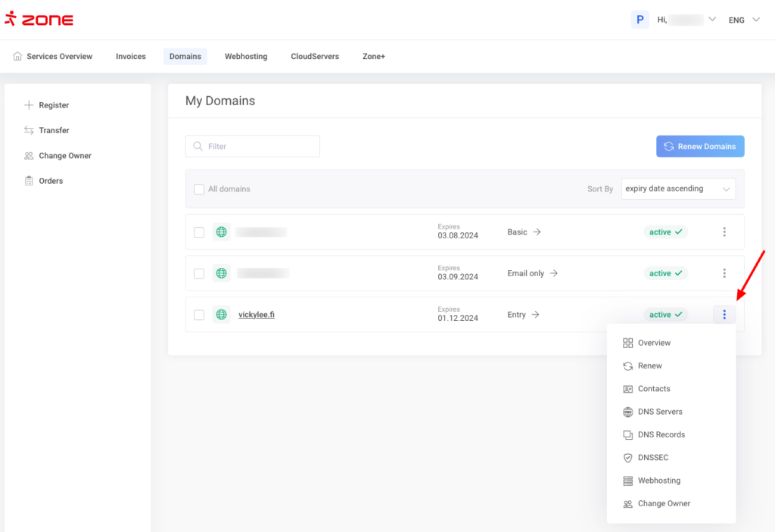Expand the user account chevron menu
Screen dimensions: 775x532
pyautogui.click(x=712, y=20)
